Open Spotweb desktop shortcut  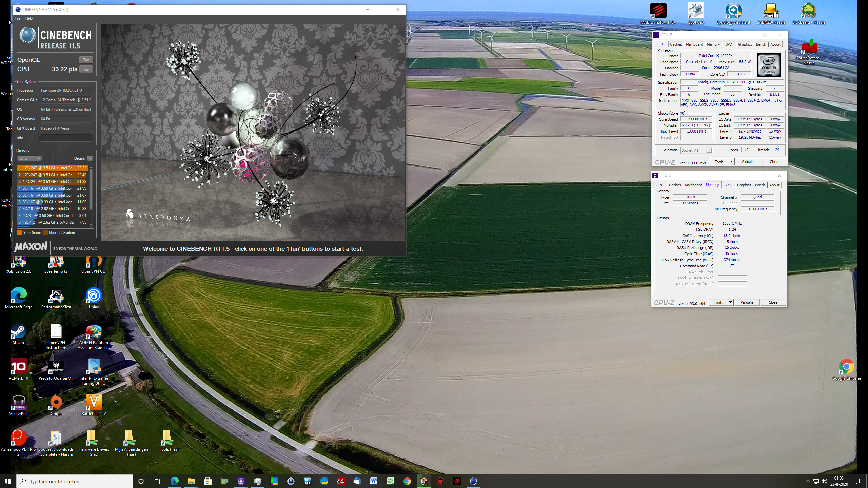[x=696, y=14]
